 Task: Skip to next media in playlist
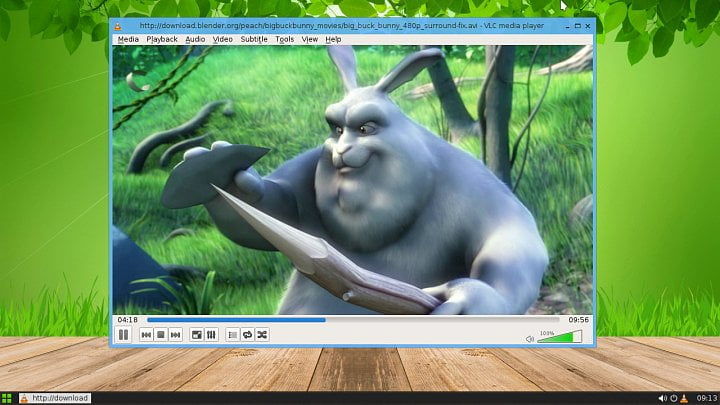coord(175,335)
